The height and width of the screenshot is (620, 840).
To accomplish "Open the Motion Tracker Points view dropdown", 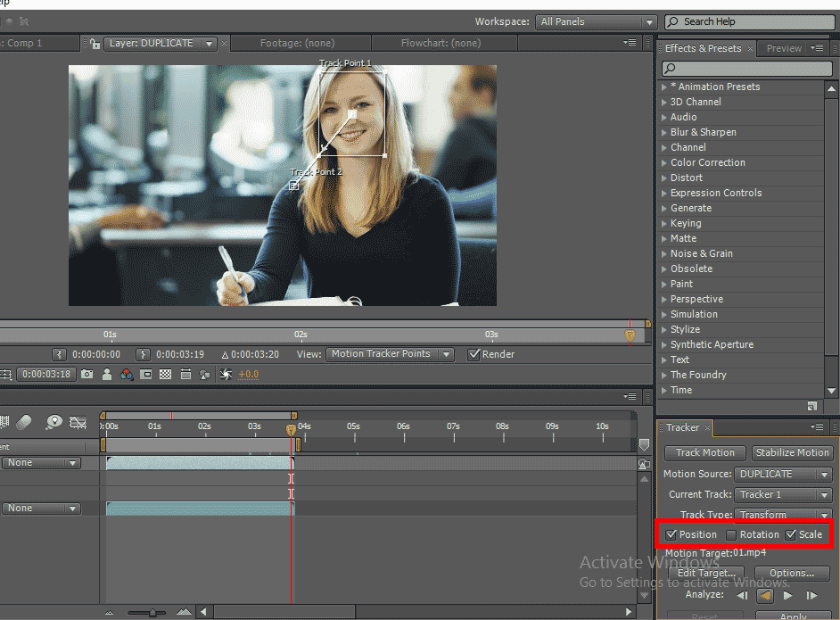I will (390, 354).
